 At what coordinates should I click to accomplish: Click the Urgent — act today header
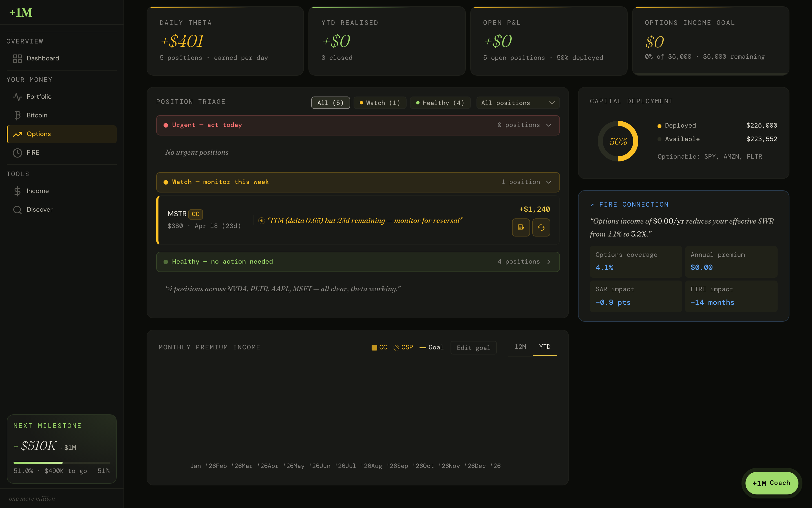click(358, 125)
